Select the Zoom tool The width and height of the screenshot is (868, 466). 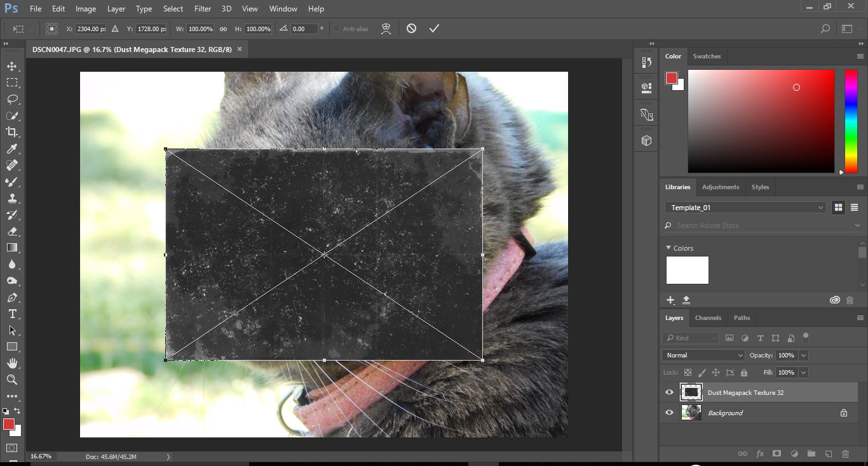13,380
